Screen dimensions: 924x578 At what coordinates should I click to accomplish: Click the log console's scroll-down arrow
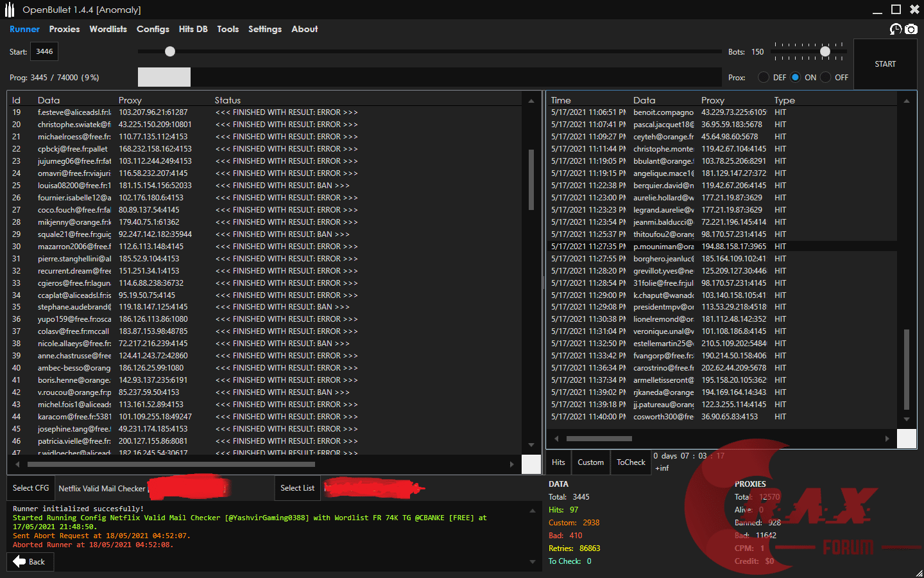532,562
